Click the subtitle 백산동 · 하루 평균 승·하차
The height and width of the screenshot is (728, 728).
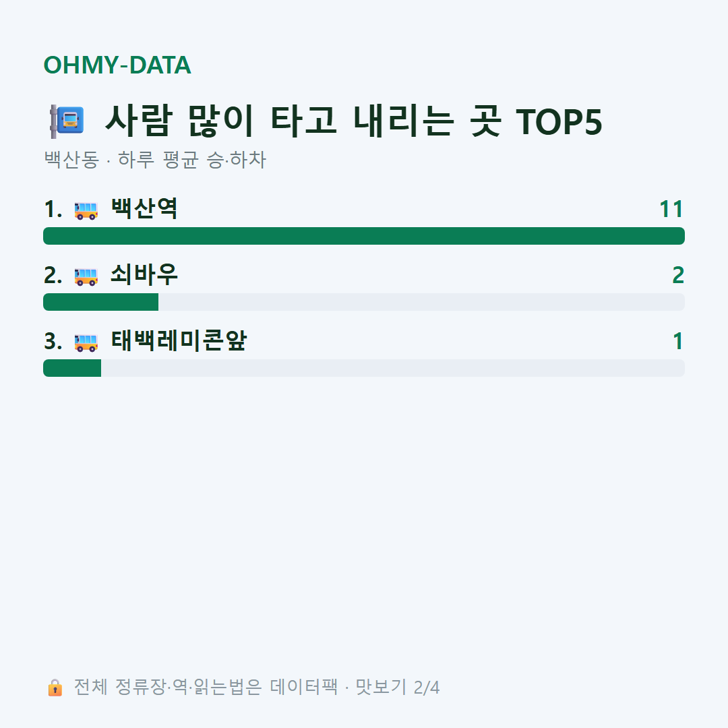click(155, 160)
